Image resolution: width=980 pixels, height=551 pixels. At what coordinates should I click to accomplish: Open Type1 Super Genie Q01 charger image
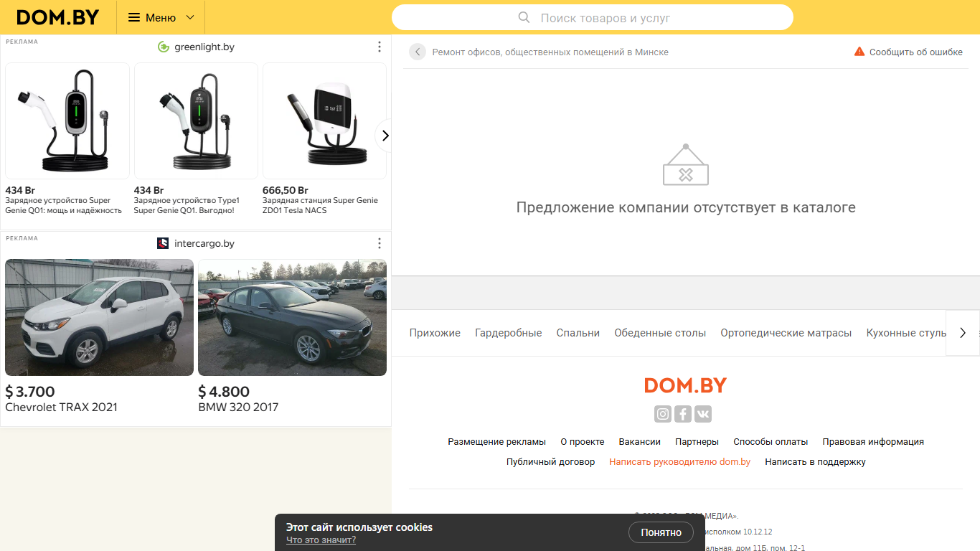[x=196, y=121]
